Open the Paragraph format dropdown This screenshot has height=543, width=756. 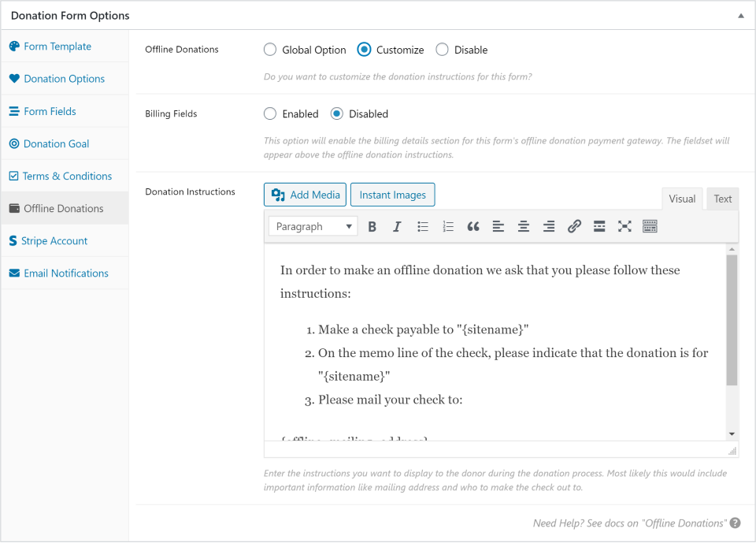(313, 226)
